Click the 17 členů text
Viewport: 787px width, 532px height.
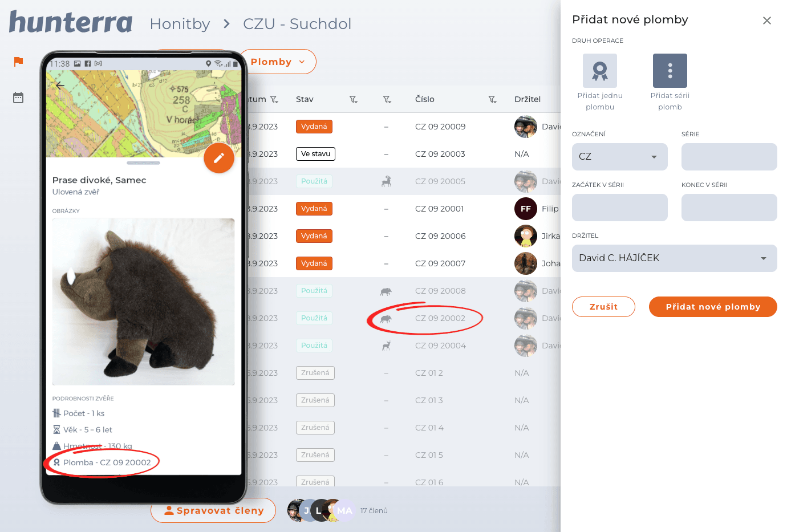click(374, 511)
